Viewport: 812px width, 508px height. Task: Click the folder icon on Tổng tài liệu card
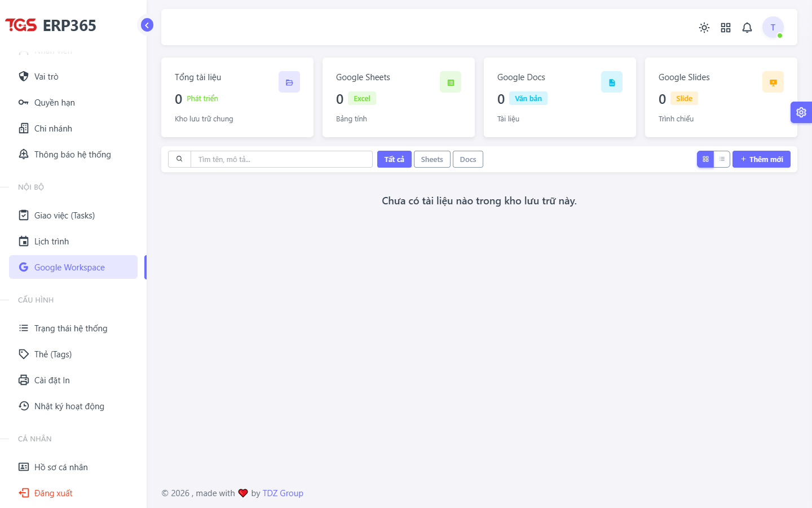[x=289, y=82]
